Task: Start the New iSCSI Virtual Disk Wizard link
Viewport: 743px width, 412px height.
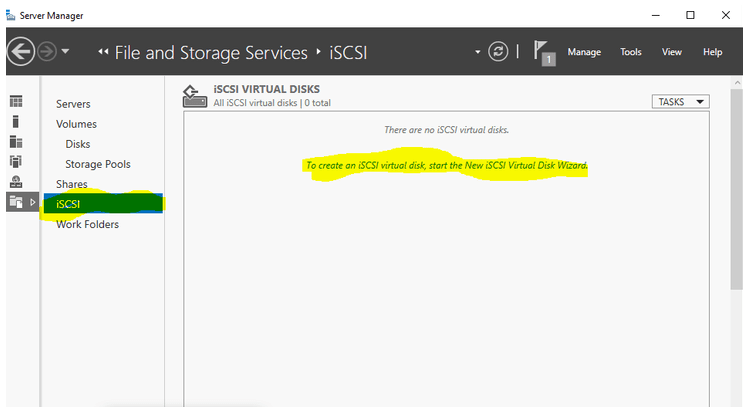Action: pyautogui.click(x=446, y=164)
